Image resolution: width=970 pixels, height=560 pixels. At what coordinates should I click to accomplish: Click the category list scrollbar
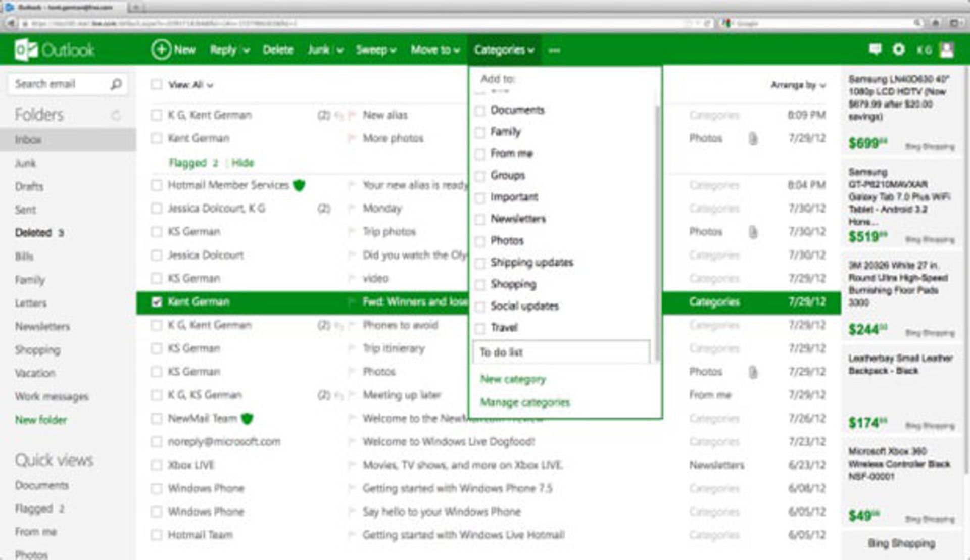point(657,232)
